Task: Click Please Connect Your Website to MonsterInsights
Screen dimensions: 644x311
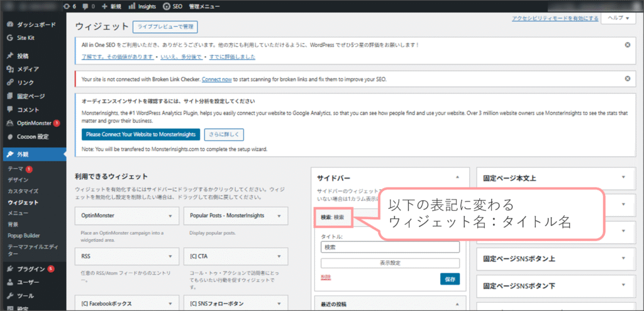Action: (141, 134)
